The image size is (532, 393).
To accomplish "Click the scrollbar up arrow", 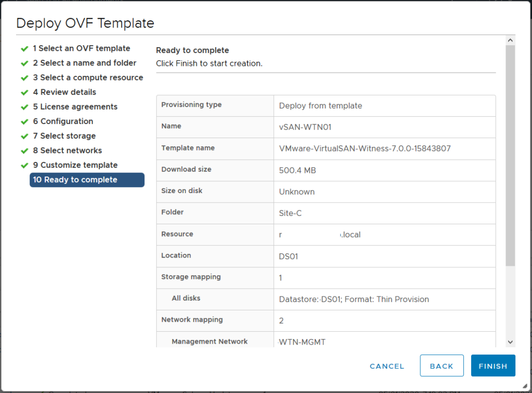I will (510, 40).
